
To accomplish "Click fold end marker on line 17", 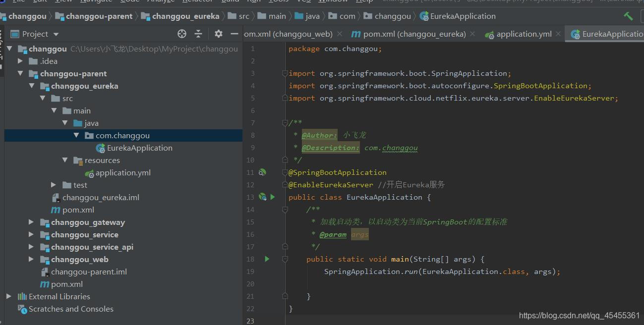I will coord(285,247).
